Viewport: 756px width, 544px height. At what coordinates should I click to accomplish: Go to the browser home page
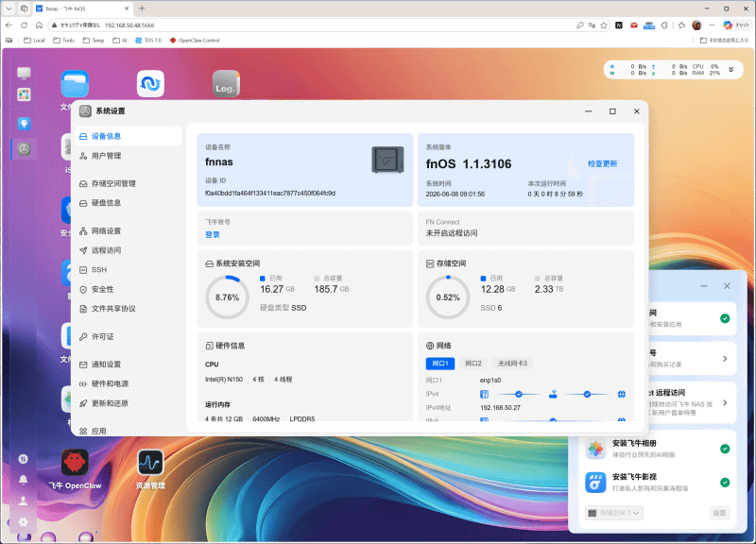click(39, 25)
